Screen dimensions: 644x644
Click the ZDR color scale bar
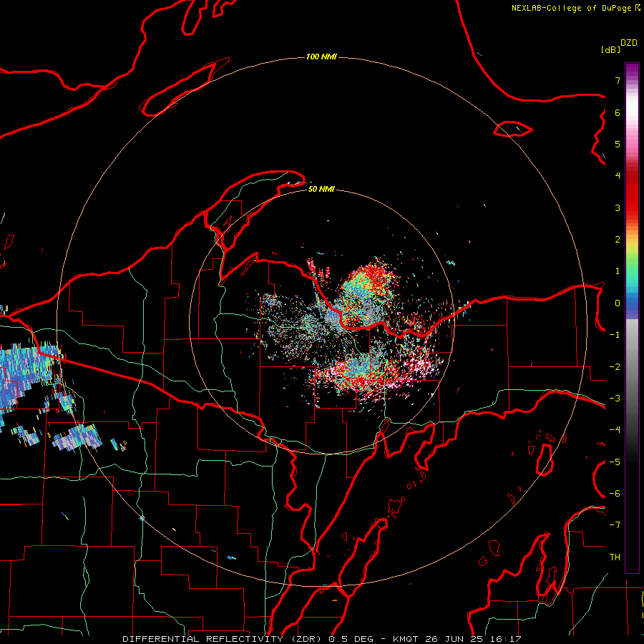pos(632,318)
